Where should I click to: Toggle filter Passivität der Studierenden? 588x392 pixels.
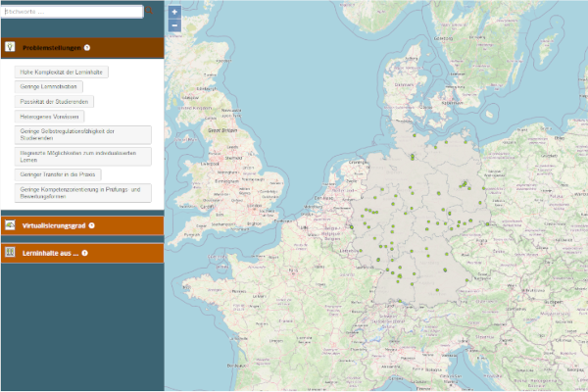56,102
